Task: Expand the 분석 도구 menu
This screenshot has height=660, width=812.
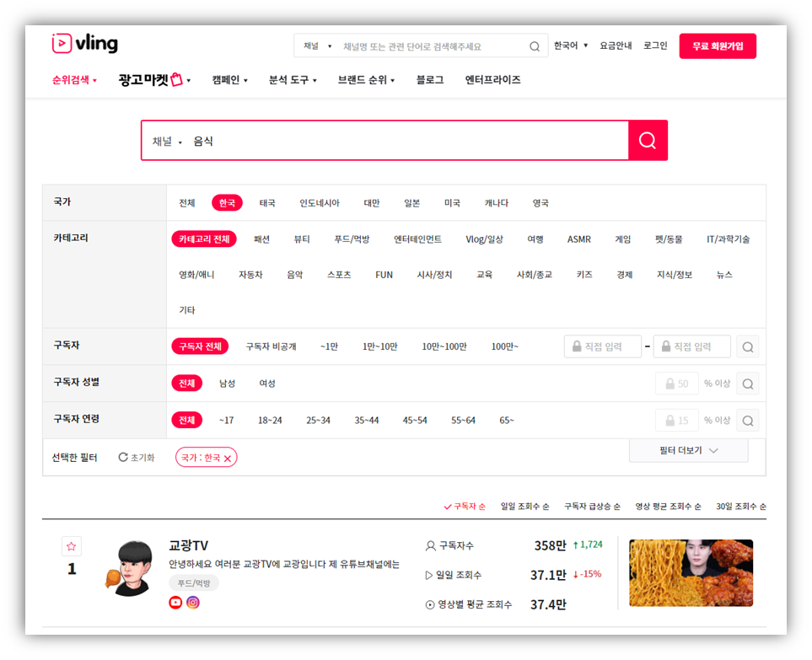Action: pyautogui.click(x=293, y=80)
